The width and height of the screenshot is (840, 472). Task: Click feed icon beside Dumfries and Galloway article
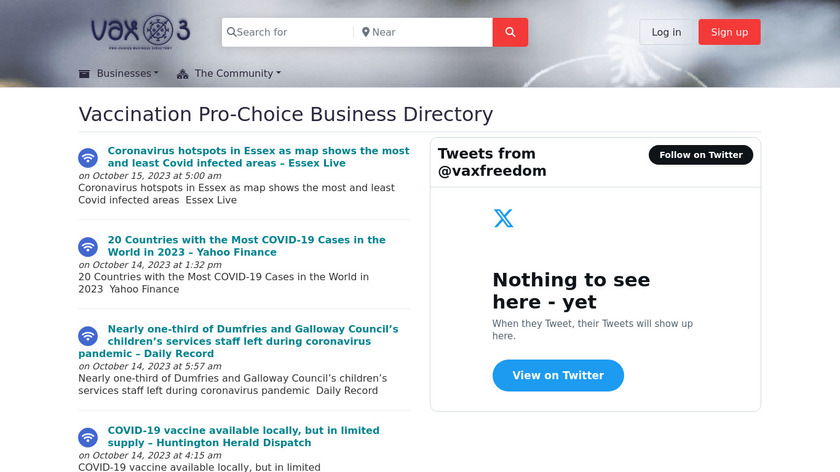88,335
